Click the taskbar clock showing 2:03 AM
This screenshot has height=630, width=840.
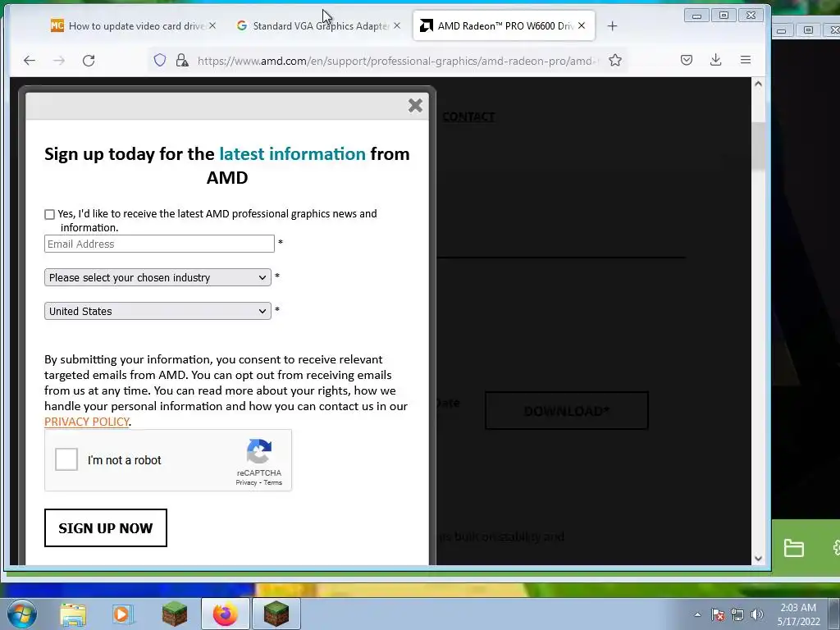[x=798, y=614]
